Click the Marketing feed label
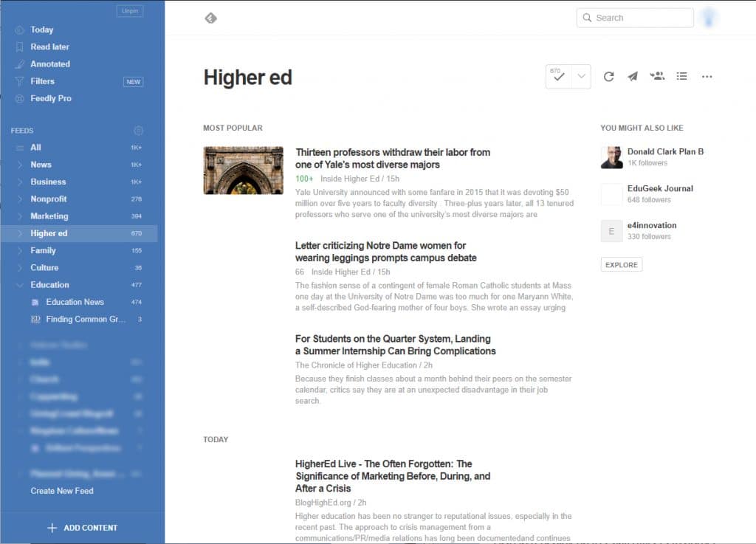Image resolution: width=756 pixels, height=544 pixels. (49, 216)
